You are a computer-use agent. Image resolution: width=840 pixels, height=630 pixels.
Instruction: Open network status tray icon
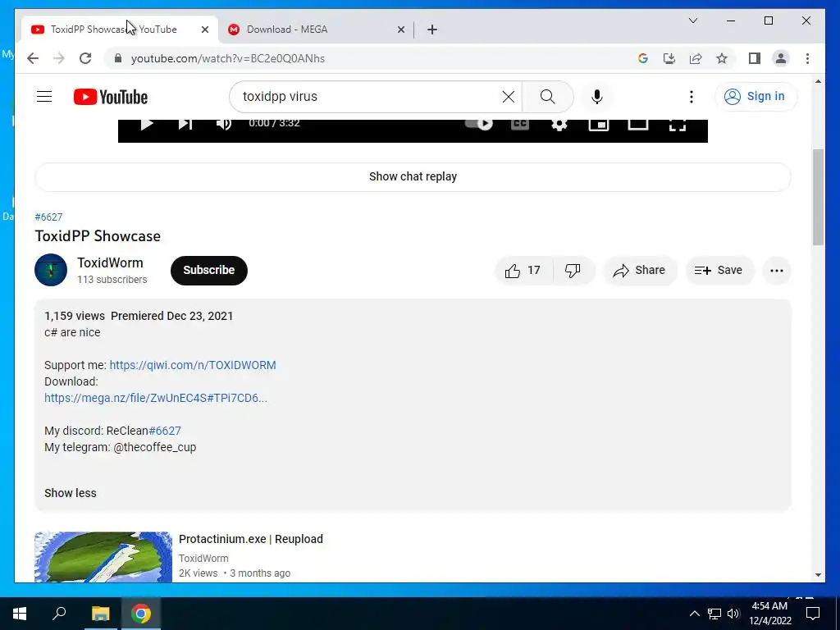click(x=714, y=614)
